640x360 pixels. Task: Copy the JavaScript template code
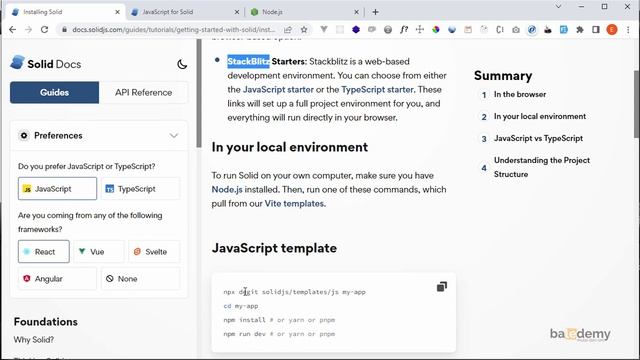pyautogui.click(x=442, y=287)
